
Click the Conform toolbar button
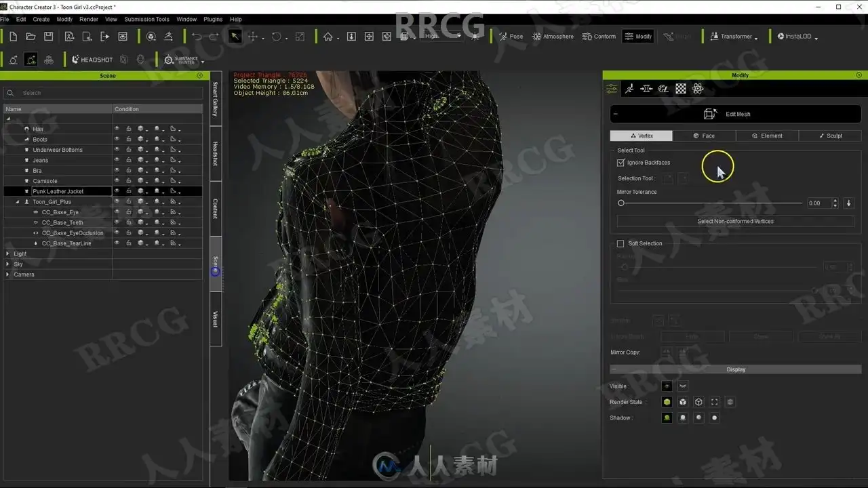(x=599, y=37)
